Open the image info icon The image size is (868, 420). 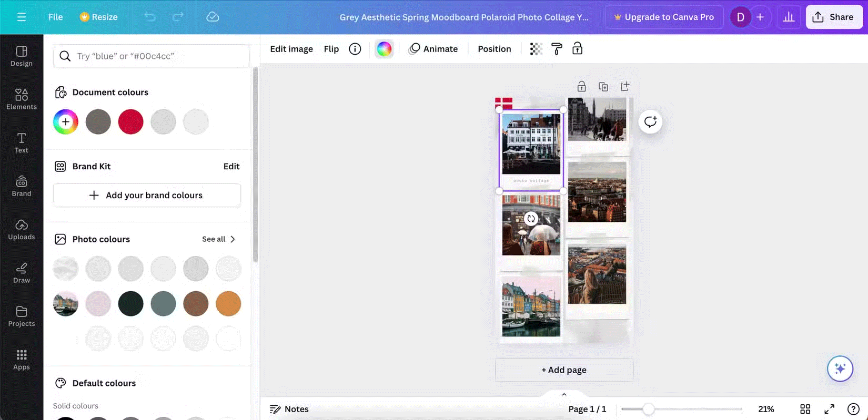tap(355, 49)
